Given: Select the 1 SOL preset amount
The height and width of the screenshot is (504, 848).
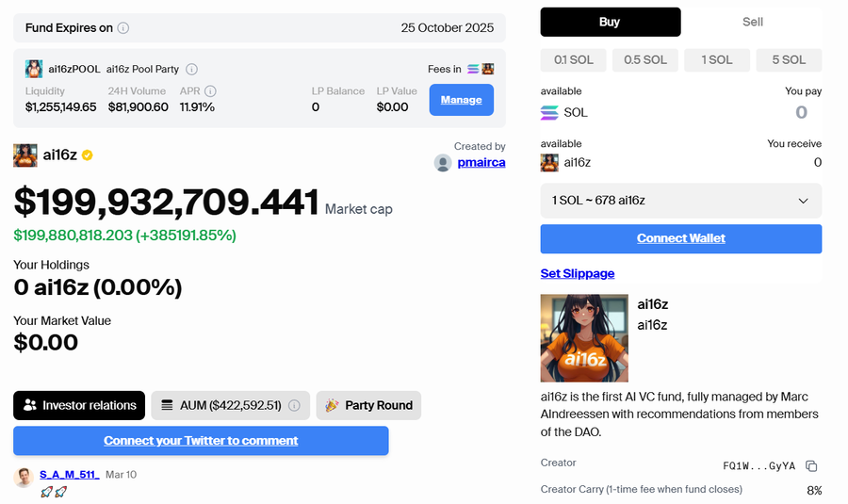Looking at the screenshot, I should pos(717,60).
